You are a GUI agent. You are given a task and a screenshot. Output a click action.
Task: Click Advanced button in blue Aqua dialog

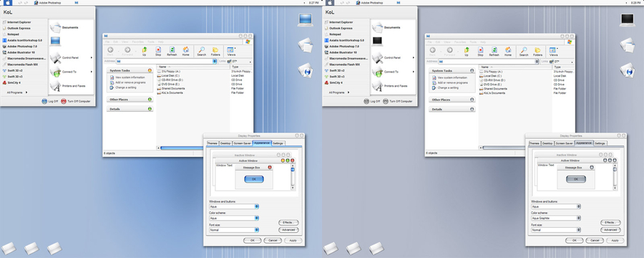pos(288,230)
